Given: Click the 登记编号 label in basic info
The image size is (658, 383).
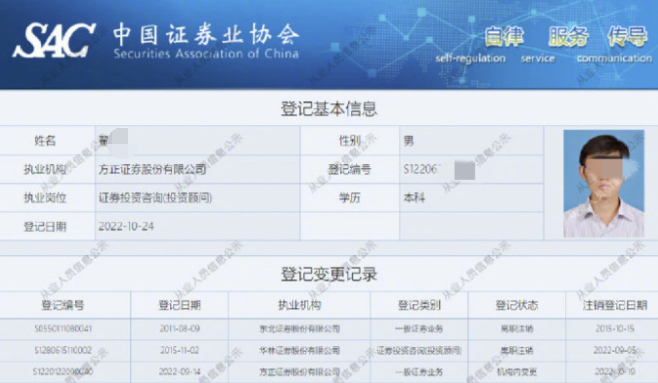Looking at the screenshot, I should point(350,169).
